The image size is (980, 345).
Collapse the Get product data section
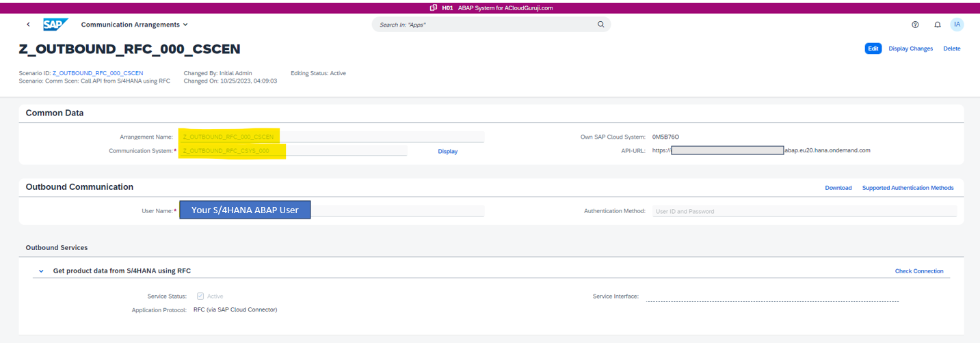click(x=41, y=271)
